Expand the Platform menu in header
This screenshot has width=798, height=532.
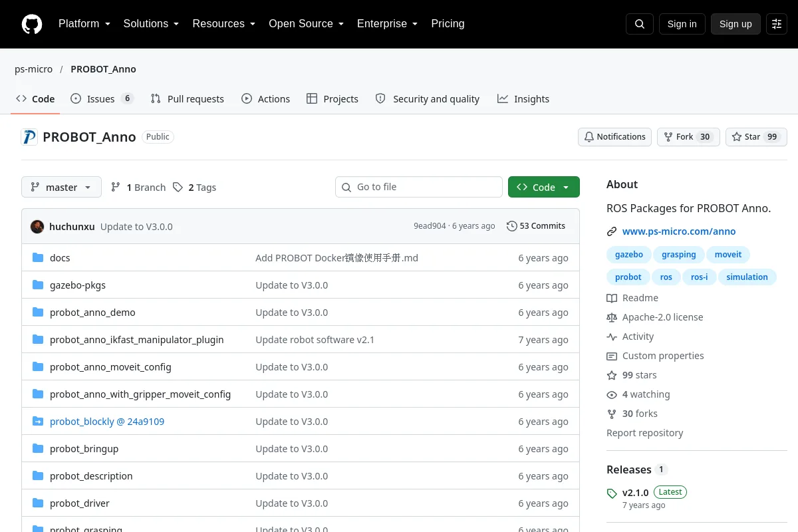tap(84, 24)
